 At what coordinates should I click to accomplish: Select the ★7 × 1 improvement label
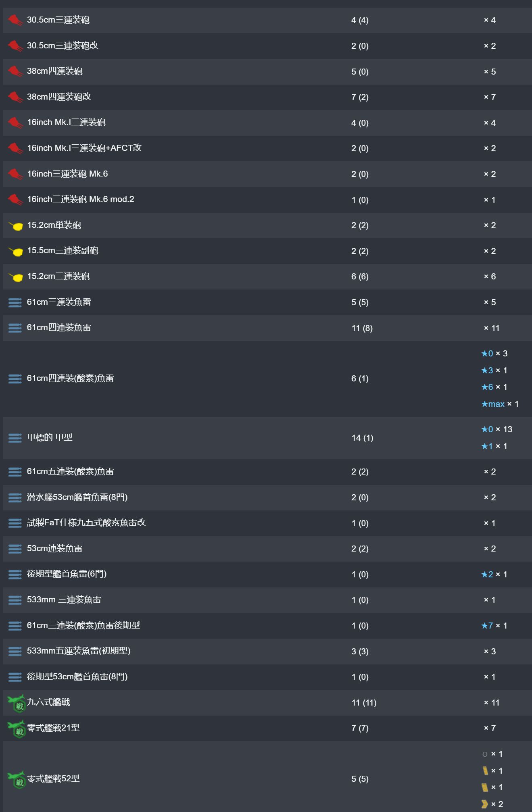click(494, 626)
